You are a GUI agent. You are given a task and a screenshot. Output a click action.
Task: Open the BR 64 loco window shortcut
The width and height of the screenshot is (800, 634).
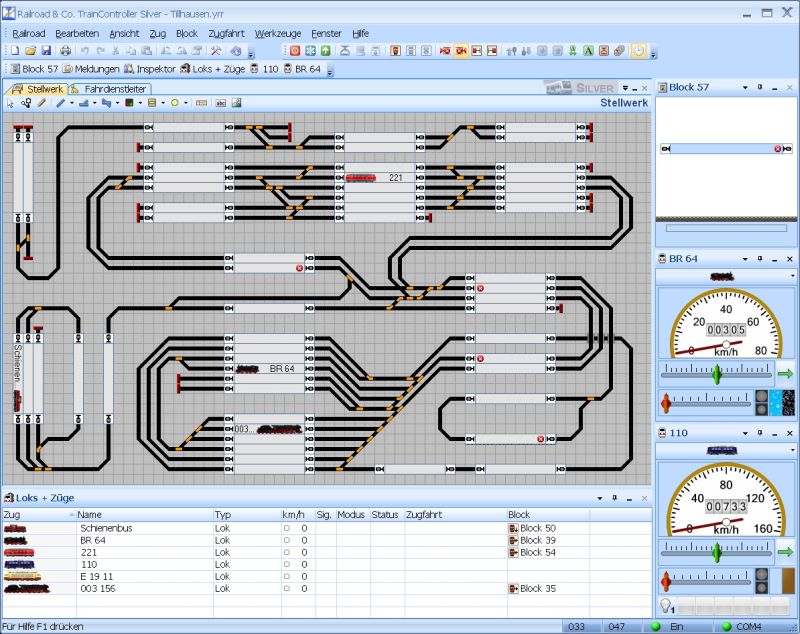[x=302, y=69]
